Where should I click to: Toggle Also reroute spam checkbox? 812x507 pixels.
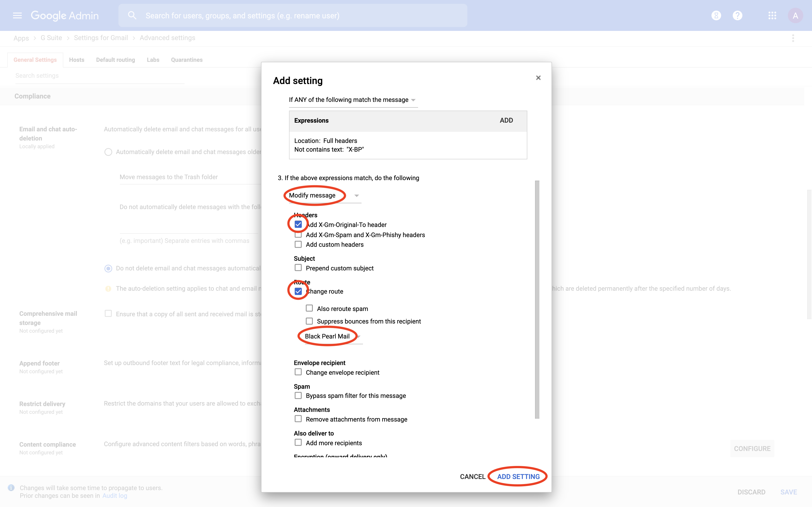tap(309, 308)
